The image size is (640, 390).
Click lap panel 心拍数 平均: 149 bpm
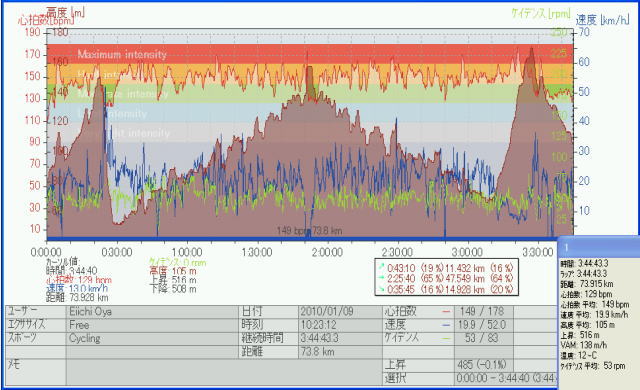pos(595,304)
